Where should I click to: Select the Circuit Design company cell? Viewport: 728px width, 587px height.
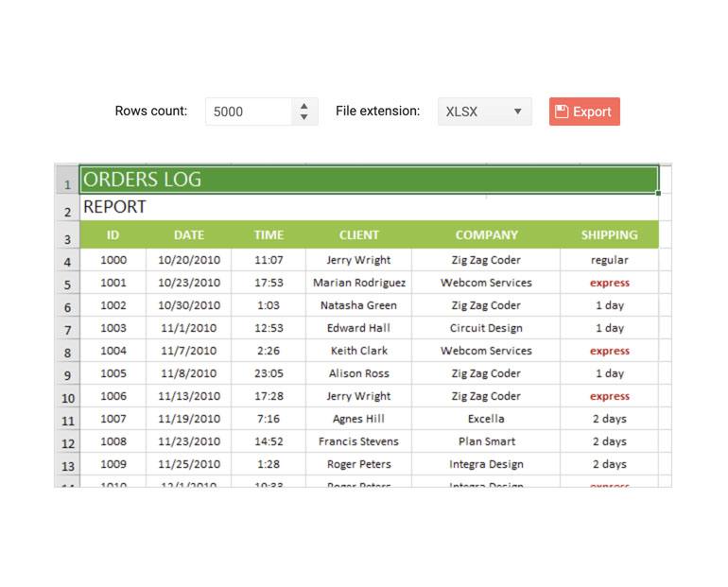coord(486,328)
